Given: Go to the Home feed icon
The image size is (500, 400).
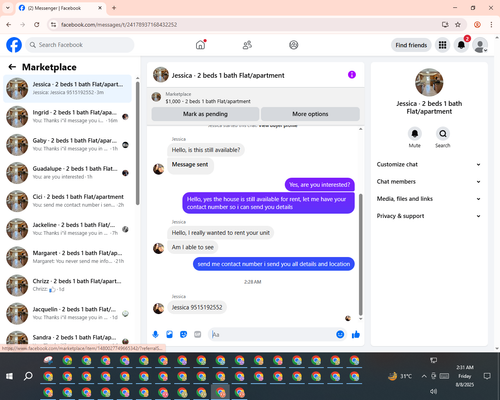Looking at the screenshot, I should click(200, 45).
